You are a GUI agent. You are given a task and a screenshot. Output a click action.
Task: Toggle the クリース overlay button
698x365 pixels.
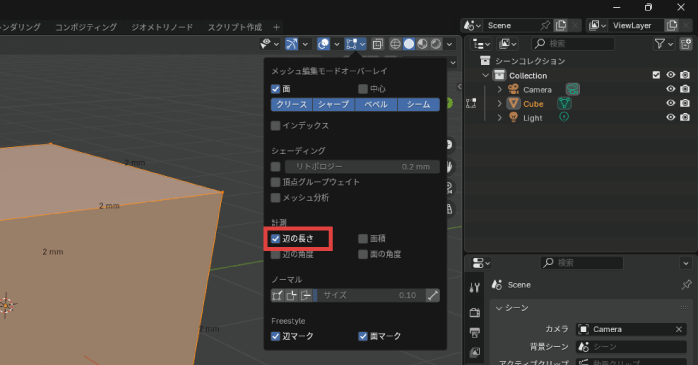coord(292,104)
